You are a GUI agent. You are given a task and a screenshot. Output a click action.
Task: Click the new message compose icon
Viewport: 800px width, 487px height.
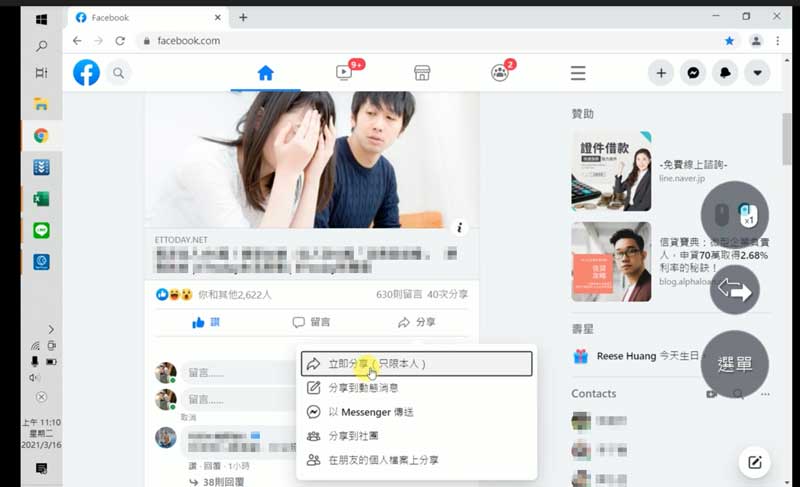point(755,462)
